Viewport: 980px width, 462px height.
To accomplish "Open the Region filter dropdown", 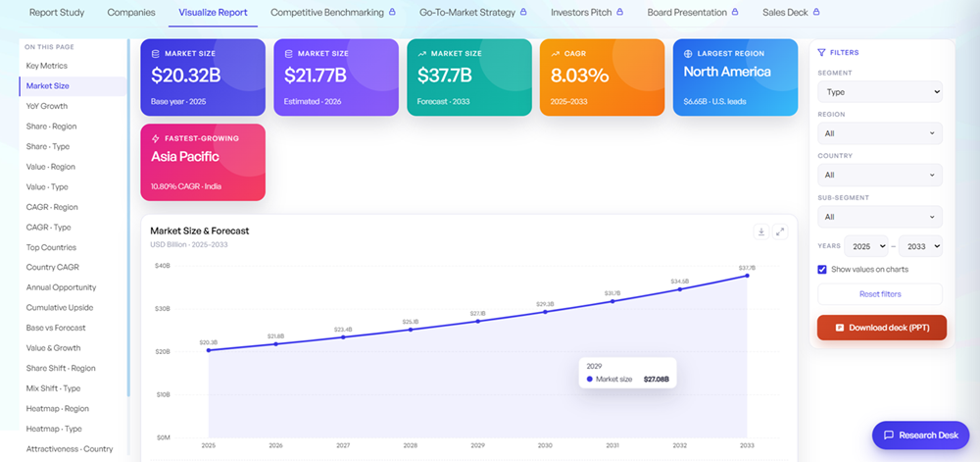I will pyautogui.click(x=880, y=133).
